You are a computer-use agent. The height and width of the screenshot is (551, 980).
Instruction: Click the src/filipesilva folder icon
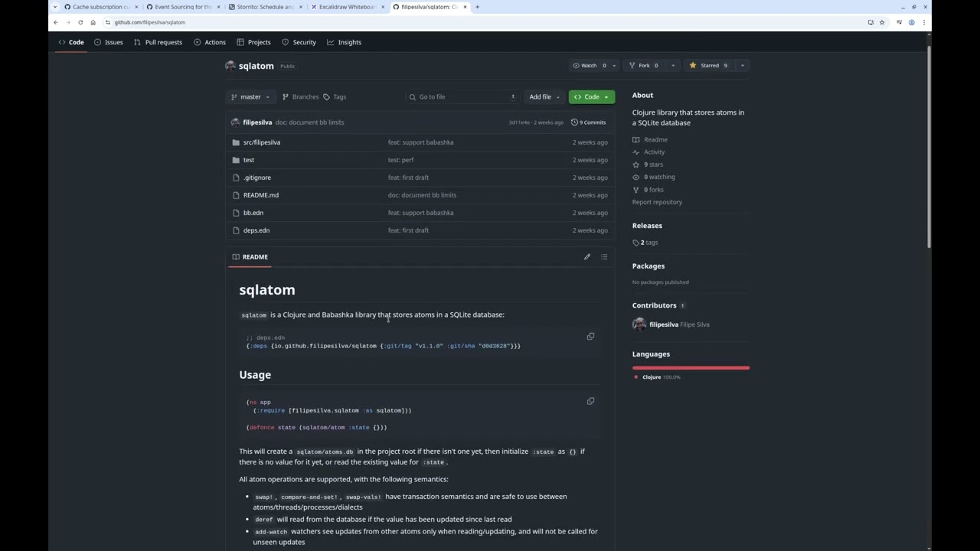click(236, 142)
